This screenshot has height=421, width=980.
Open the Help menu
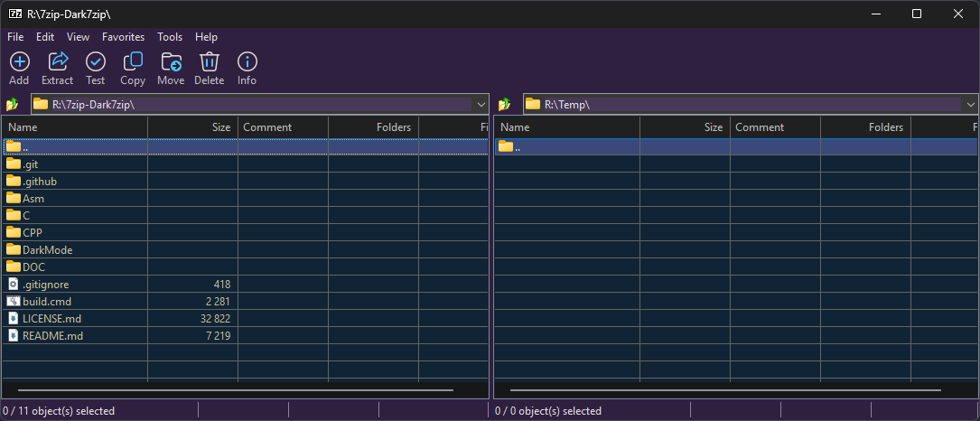click(206, 37)
